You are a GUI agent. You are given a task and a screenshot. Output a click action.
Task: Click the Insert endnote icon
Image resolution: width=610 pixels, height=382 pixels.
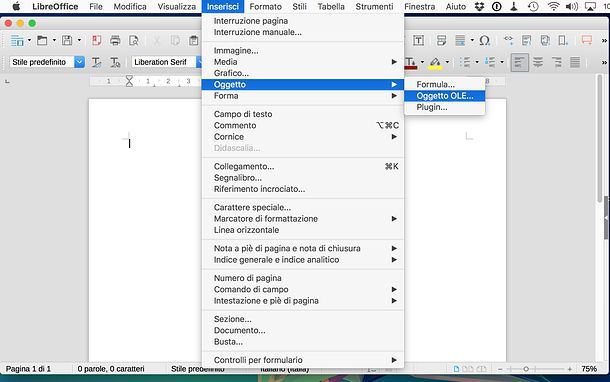click(x=545, y=40)
